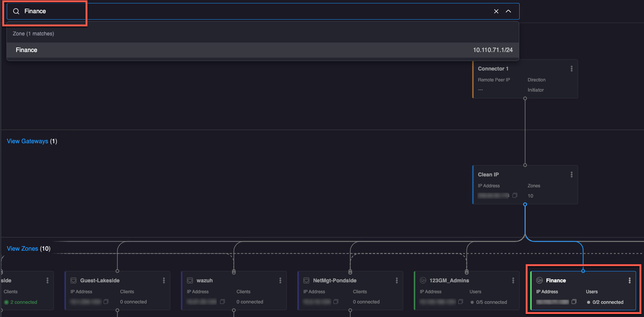Screen dimensions: 644x317
Task: Clear the Finance search text
Action: [x=496, y=11]
